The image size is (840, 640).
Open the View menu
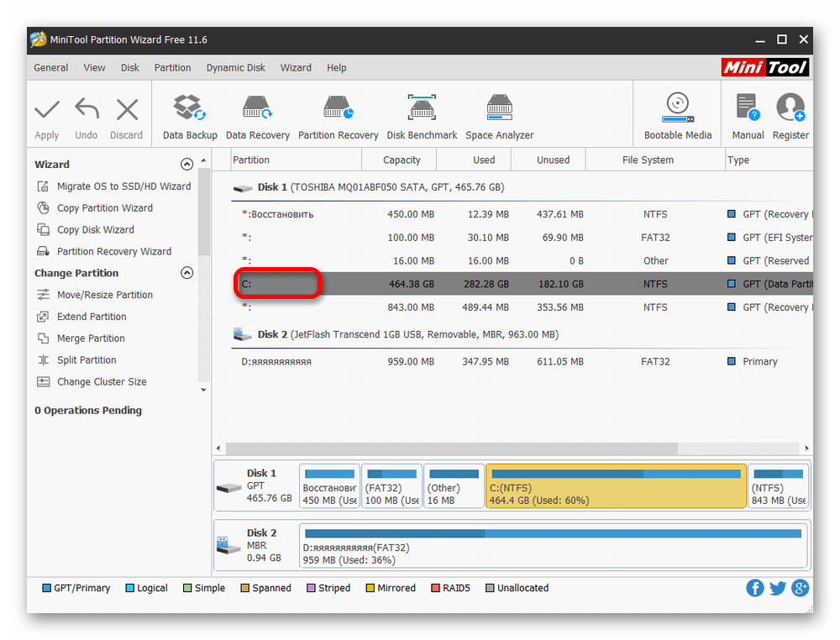(94, 68)
